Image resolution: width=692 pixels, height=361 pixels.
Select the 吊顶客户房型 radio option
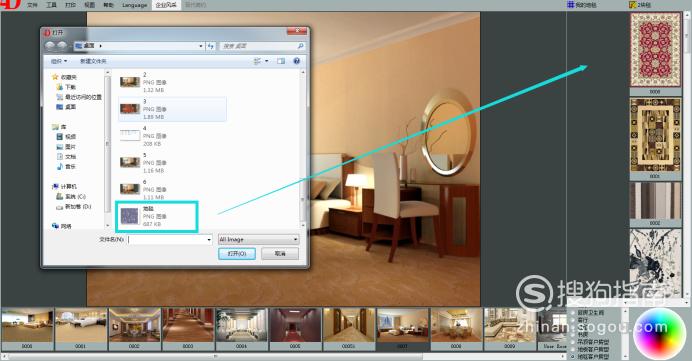tap(590, 342)
